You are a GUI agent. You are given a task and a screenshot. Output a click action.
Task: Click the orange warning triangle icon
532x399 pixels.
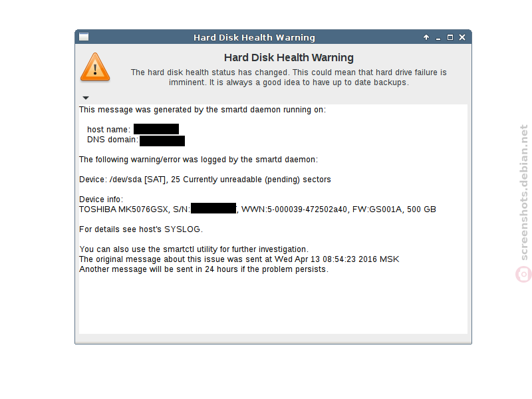pyautogui.click(x=95, y=67)
